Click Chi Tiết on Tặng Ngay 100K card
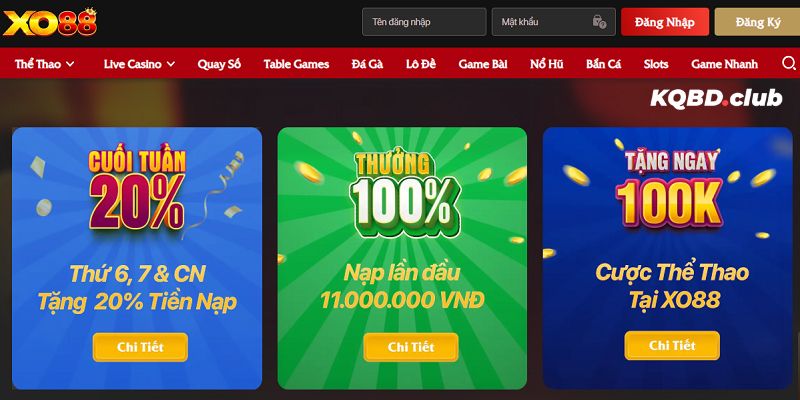800x400 pixels. 672,345
